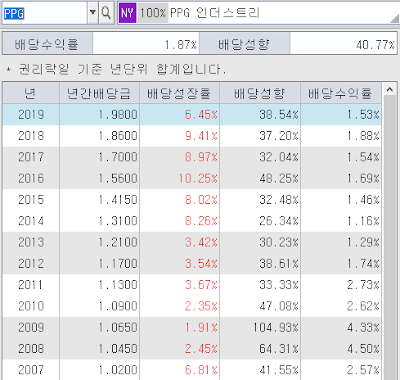Select the 2013 row year cell
The width and height of the screenshot is (400, 380).
pos(31,242)
